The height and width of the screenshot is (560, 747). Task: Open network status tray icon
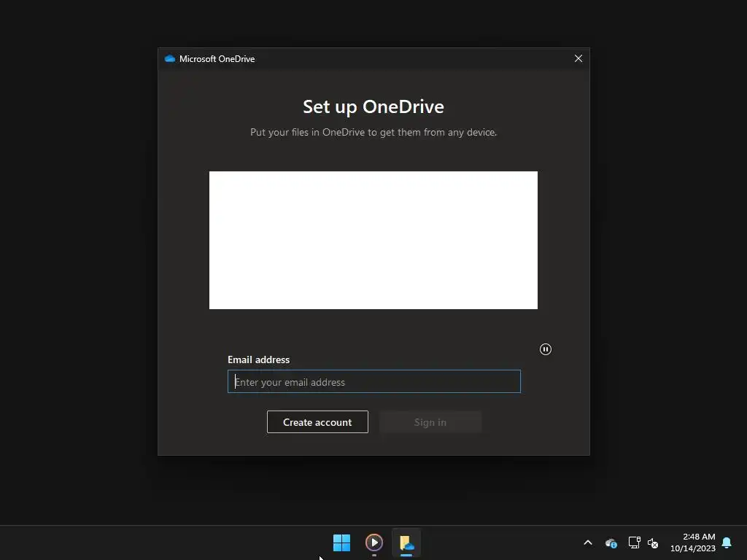[634, 542]
